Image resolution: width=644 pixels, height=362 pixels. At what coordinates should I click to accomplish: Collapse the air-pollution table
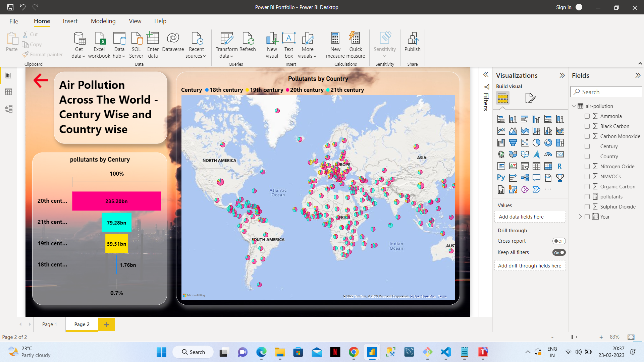[574, 106]
